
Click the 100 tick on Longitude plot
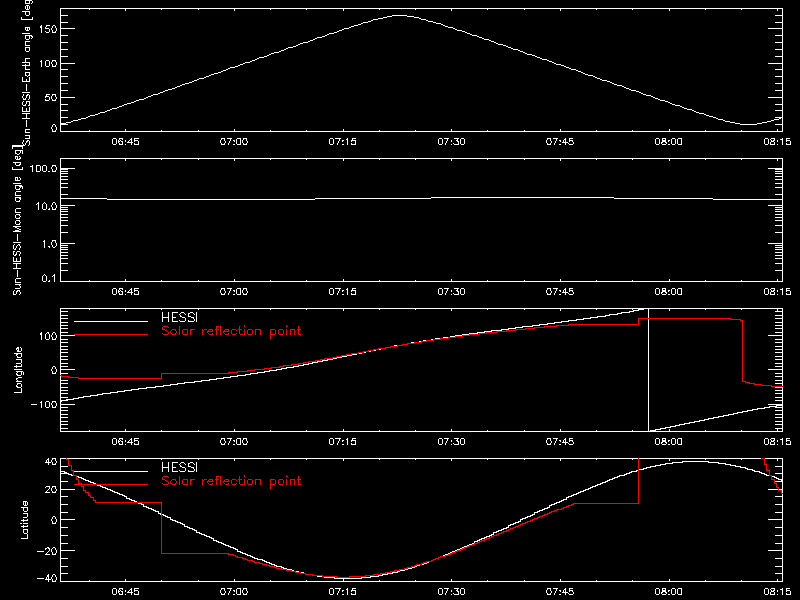(x=49, y=336)
